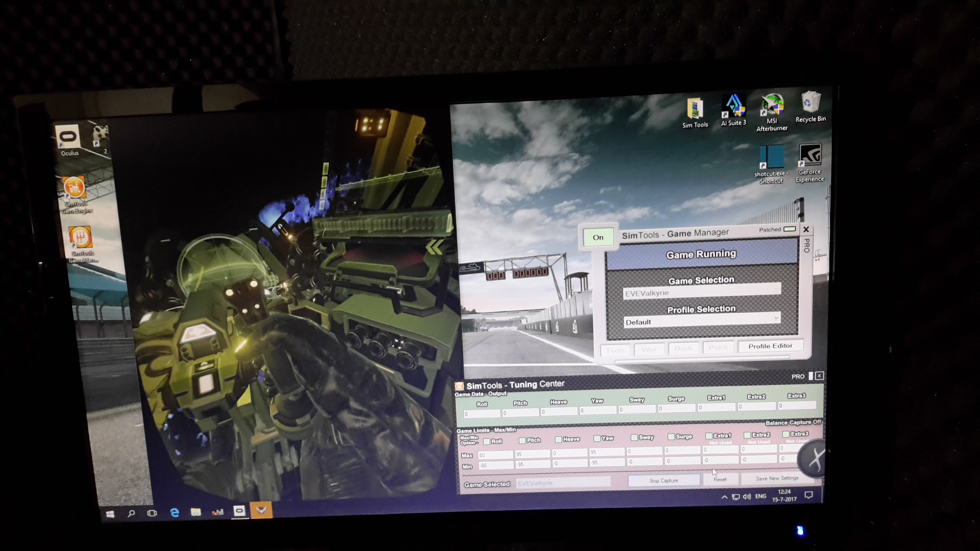Open the Recycle Bin
980x551 pixels.
click(x=810, y=107)
